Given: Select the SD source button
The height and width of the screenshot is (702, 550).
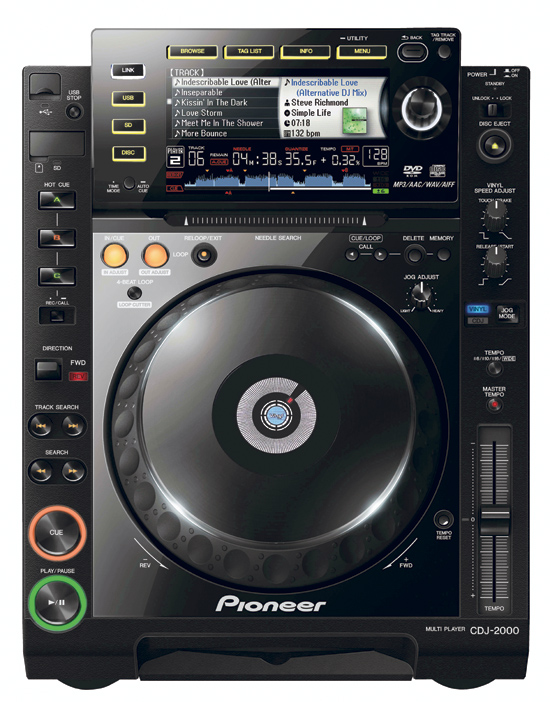Looking at the screenshot, I should (x=128, y=126).
